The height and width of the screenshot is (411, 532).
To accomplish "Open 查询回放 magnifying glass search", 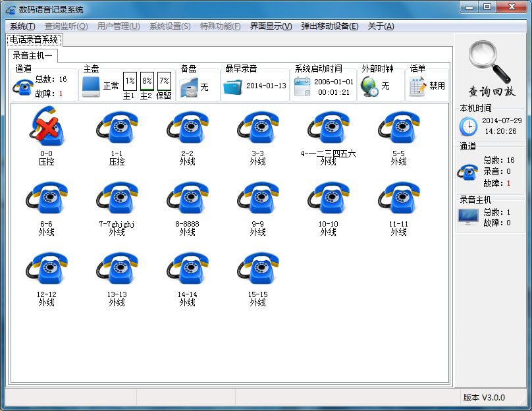I will click(x=491, y=68).
